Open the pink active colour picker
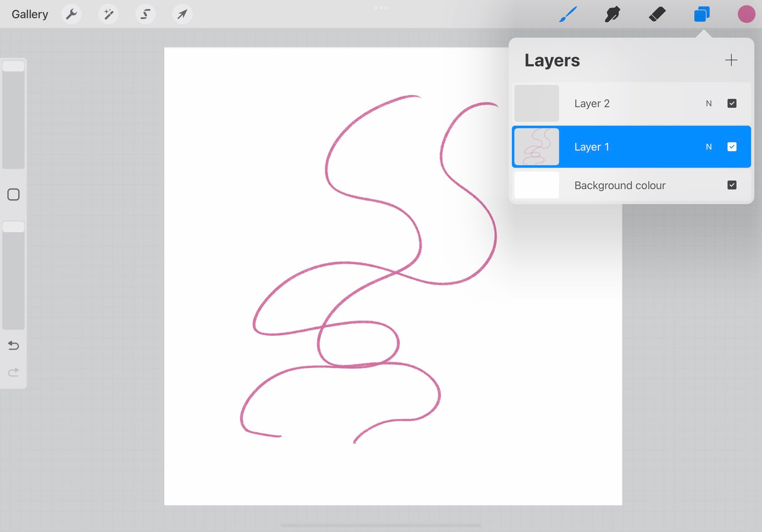 [x=746, y=14]
